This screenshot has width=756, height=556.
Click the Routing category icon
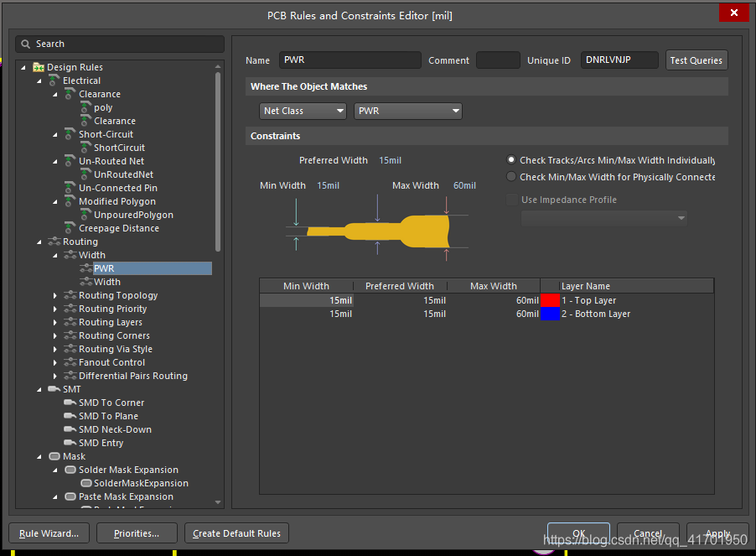[54, 242]
